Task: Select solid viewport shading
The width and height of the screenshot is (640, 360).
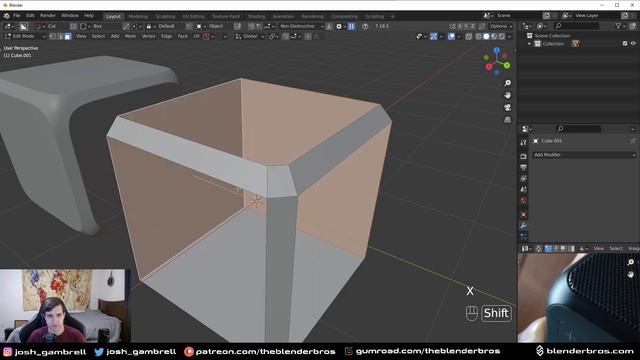Action: coord(486,36)
